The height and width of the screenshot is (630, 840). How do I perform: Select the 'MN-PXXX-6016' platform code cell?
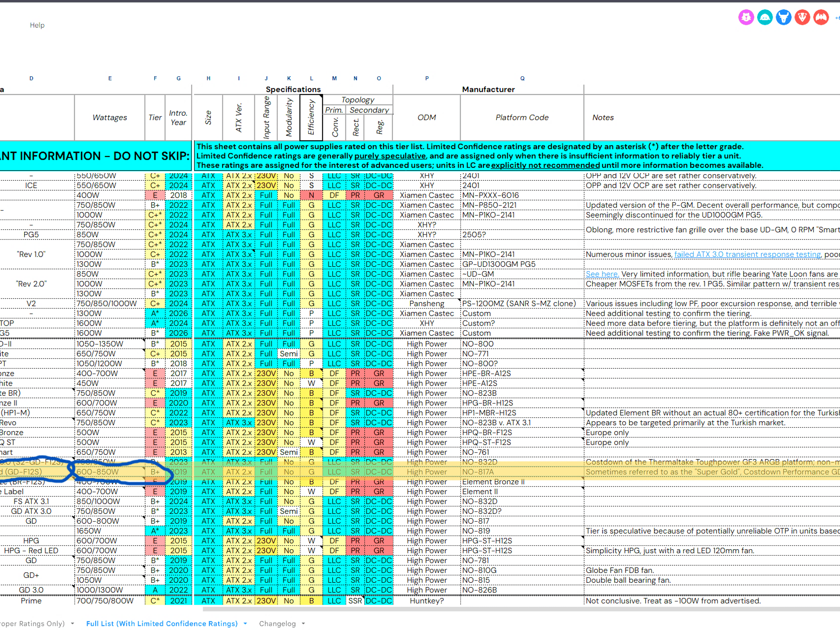click(522, 195)
